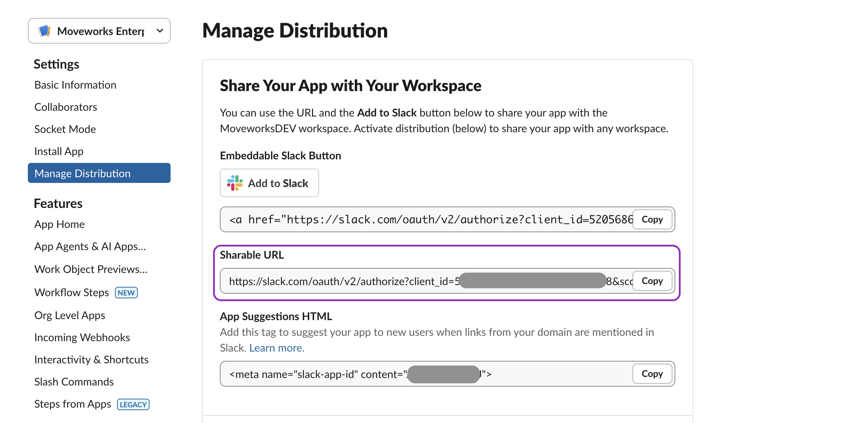Open Basic Information settings page
The image size is (868, 423).
coord(75,85)
